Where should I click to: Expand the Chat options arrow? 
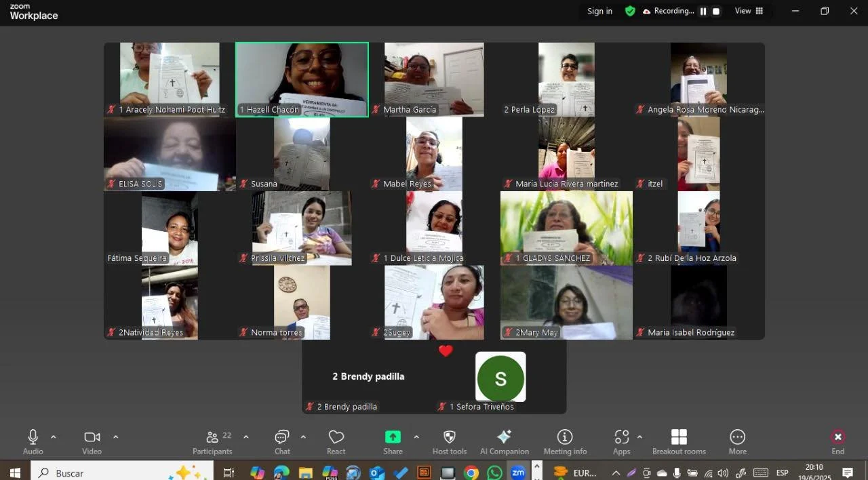[303, 437]
